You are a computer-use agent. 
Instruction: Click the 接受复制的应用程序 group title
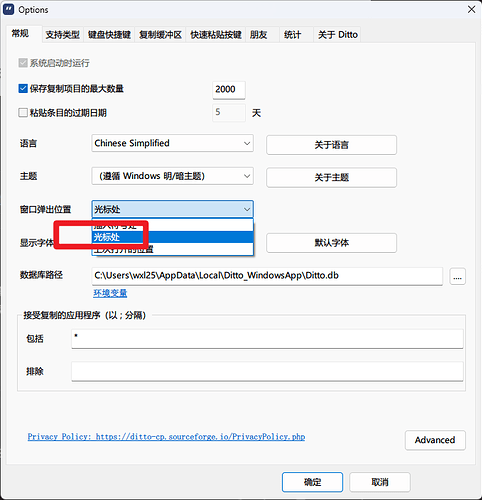85,315
